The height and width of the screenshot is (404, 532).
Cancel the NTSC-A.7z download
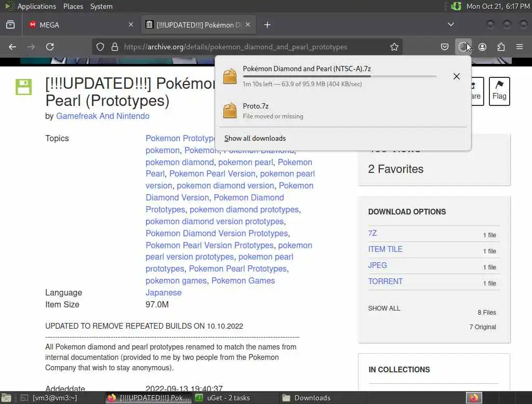click(x=457, y=76)
